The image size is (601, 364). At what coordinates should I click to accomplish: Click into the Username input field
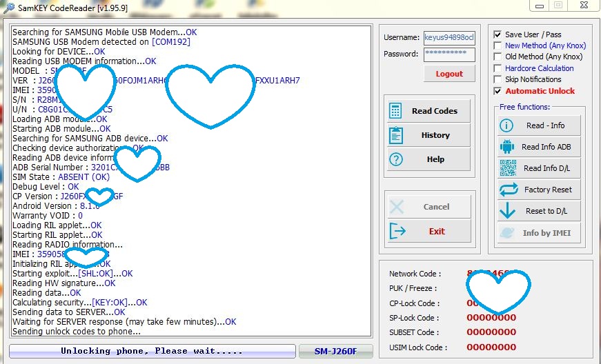tap(449, 37)
